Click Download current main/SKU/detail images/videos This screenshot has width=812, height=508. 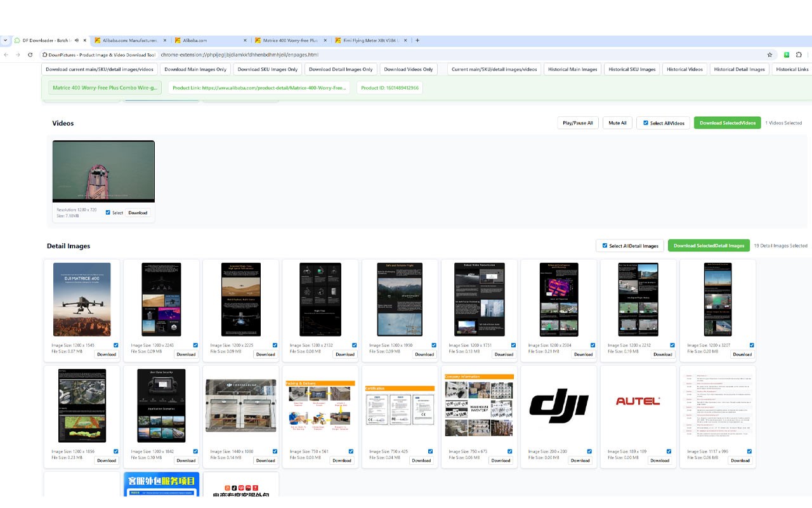100,69
